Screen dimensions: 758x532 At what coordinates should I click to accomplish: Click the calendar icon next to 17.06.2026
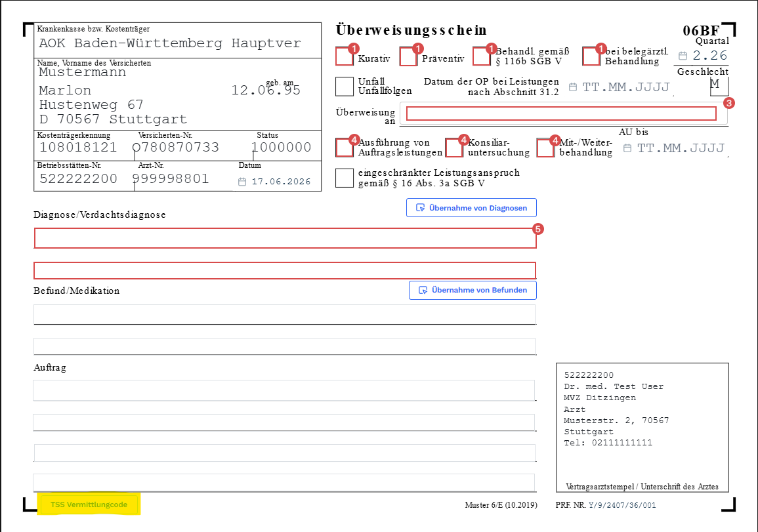click(x=242, y=182)
